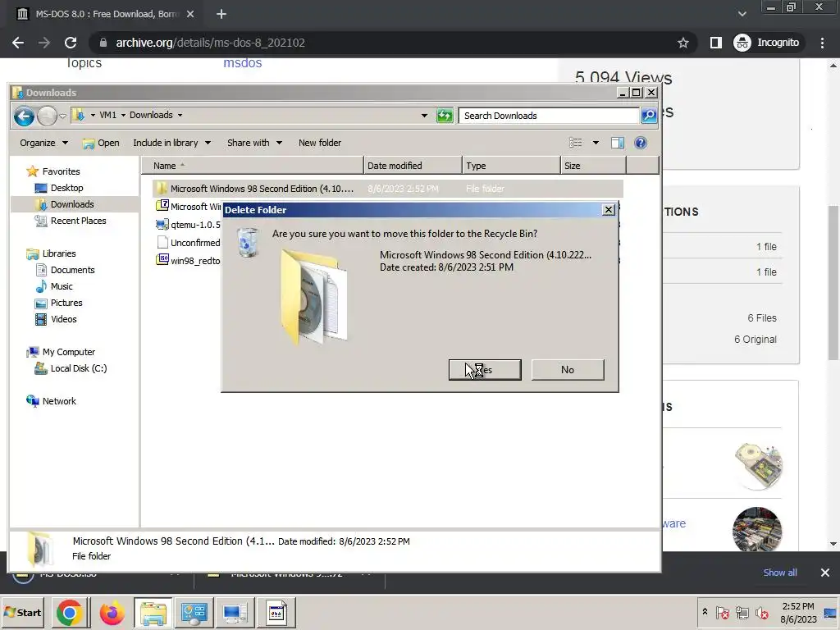Open the VM1 breadcrumb dropdown arrow
Screen dimensions: 840x630
(x=124, y=115)
